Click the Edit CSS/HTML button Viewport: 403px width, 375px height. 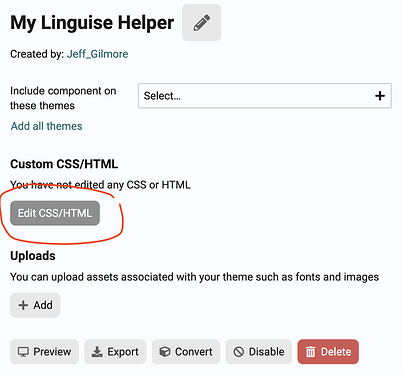click(x=55, y=213)
